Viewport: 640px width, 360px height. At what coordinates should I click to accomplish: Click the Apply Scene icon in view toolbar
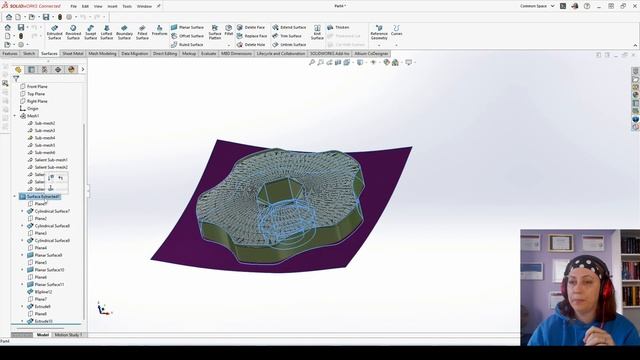pyautogui.click(x=395, y=62)
